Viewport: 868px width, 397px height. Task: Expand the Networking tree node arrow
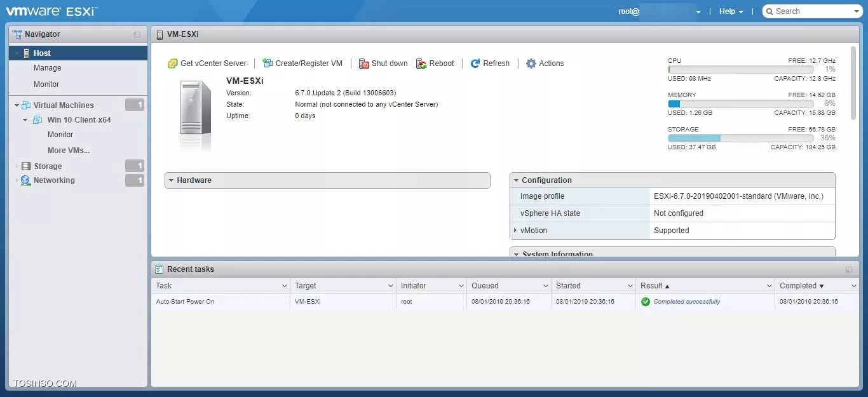pos(17,180)
